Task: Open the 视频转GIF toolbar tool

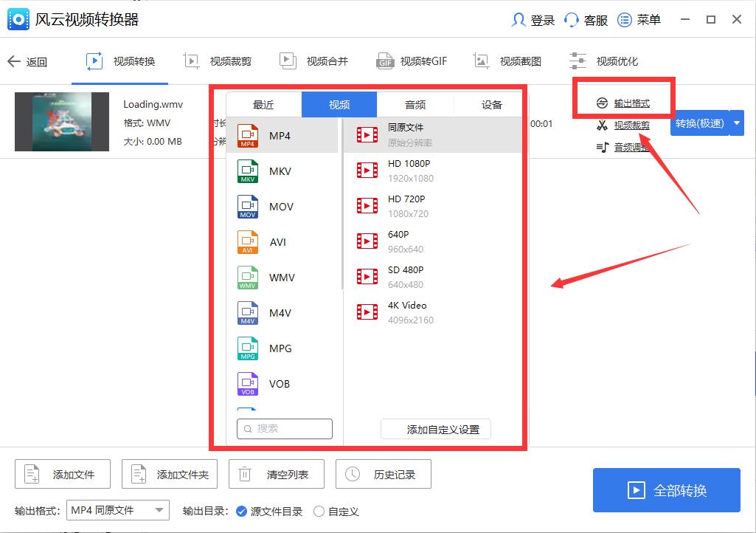Action: click(x=412, y=61)
